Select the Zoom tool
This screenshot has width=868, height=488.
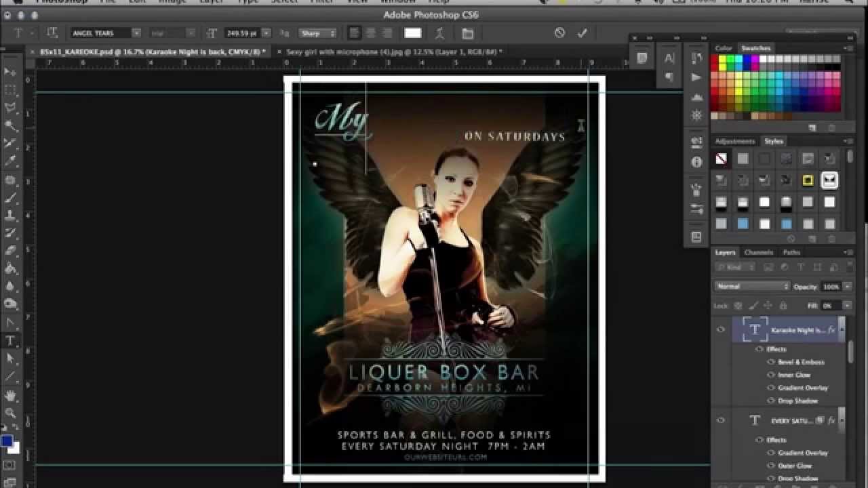pyautogui.click(x=11, y=410)
